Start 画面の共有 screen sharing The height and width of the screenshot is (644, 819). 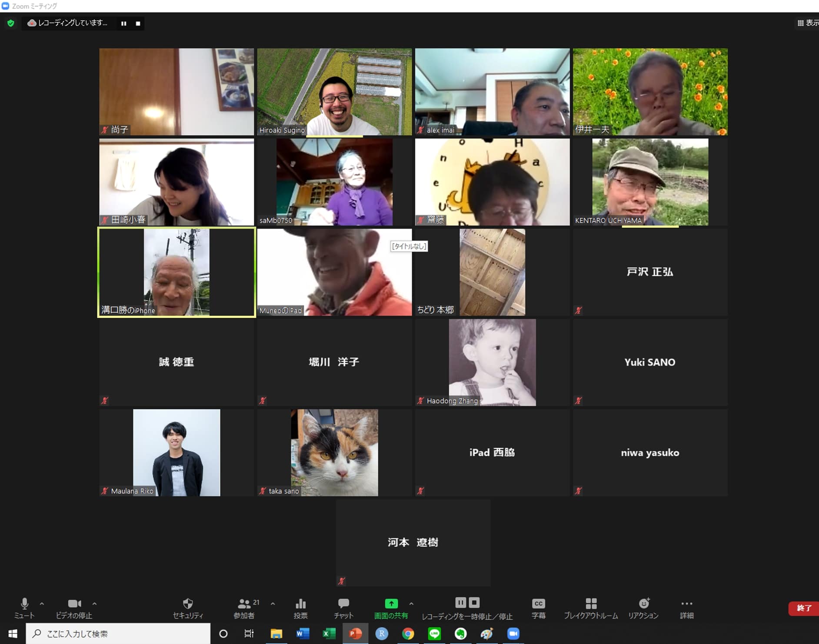click(x=391, y=608)
